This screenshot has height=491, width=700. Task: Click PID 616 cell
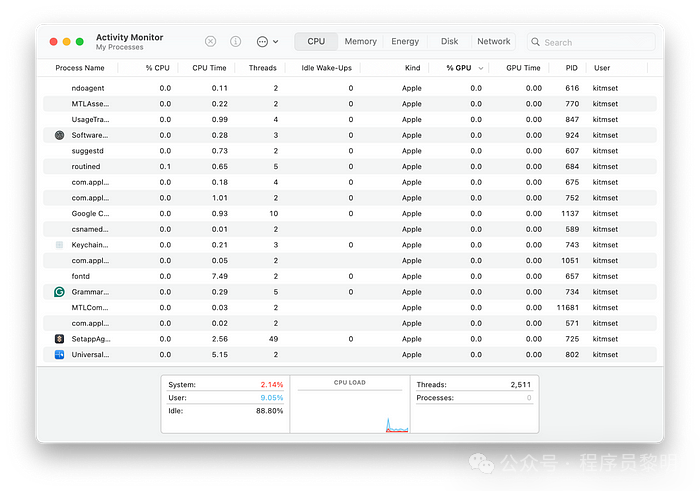(x=572, y=88)
